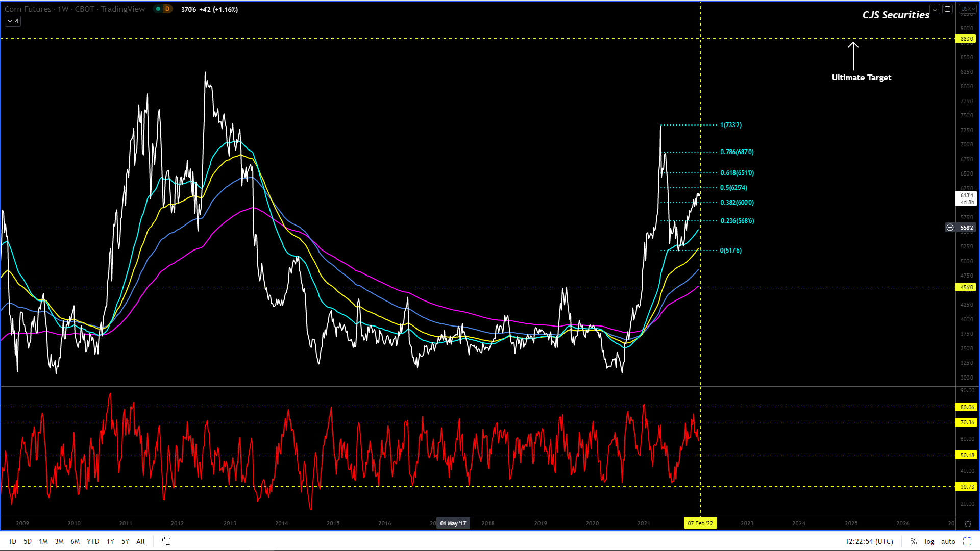The width and height of the screenshot is (980, 551).
Task: Click the 5D time range button
Action: coord(28,541)
